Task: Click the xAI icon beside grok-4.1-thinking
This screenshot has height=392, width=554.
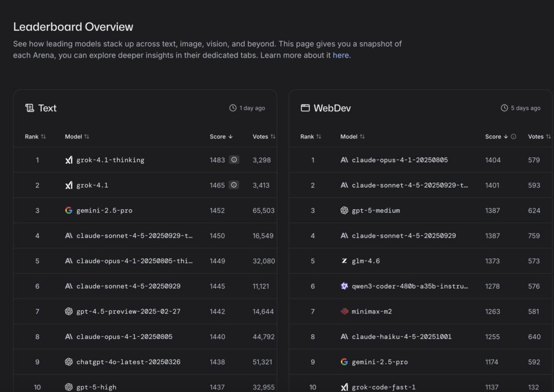Action: [69, 160]
